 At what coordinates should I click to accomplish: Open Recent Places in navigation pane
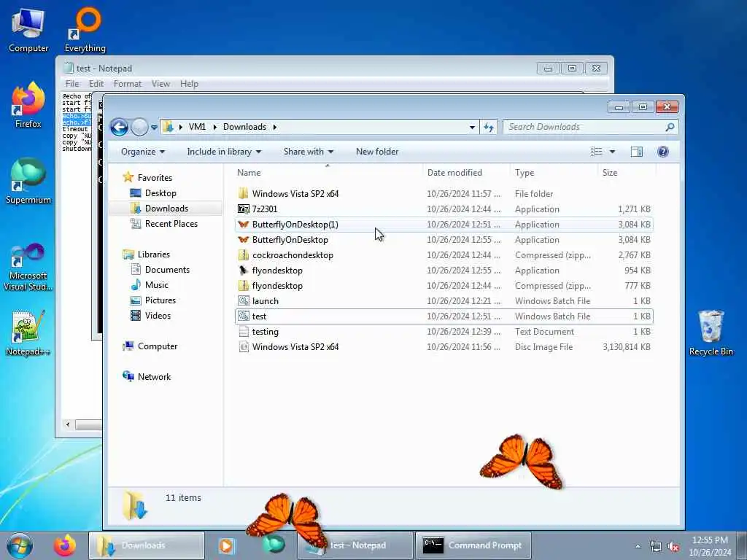[171, 223]
